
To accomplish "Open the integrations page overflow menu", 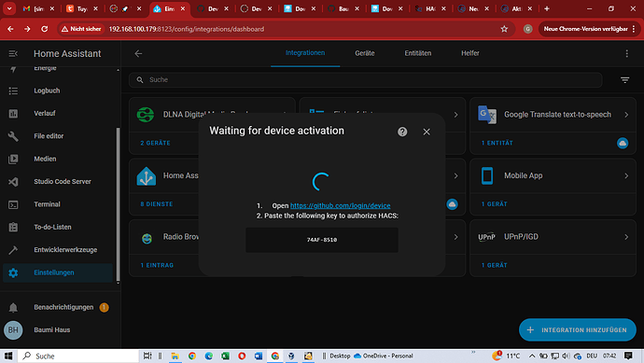I will tap(627, 53).
